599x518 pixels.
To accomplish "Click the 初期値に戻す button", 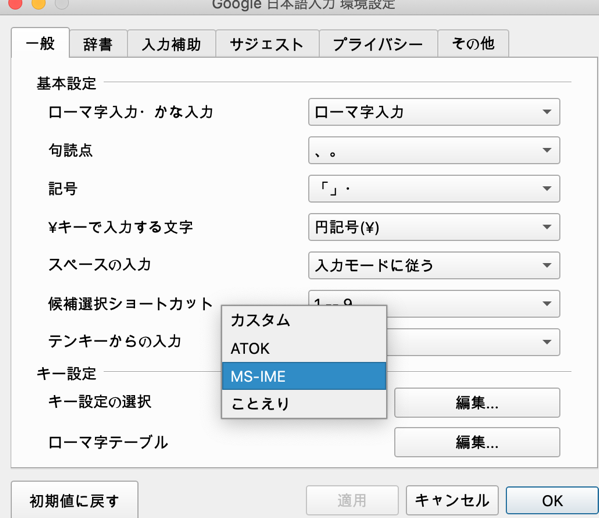I will click(74, 500).
